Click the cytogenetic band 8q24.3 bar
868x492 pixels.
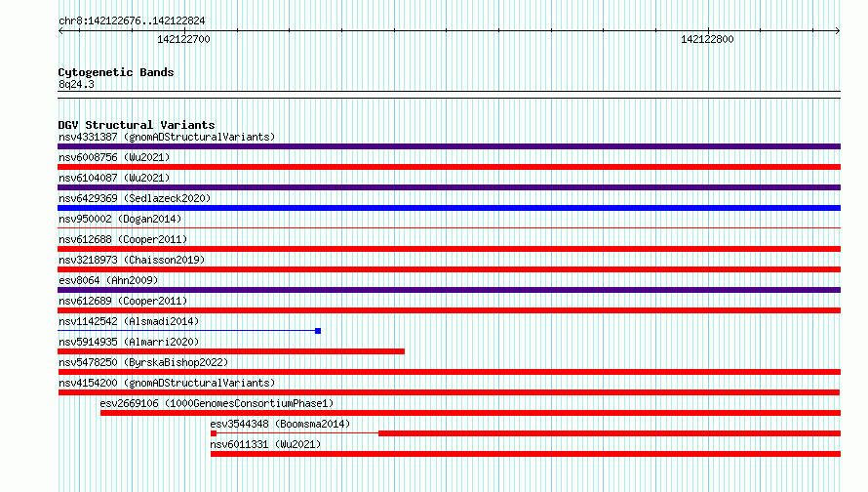449,95
